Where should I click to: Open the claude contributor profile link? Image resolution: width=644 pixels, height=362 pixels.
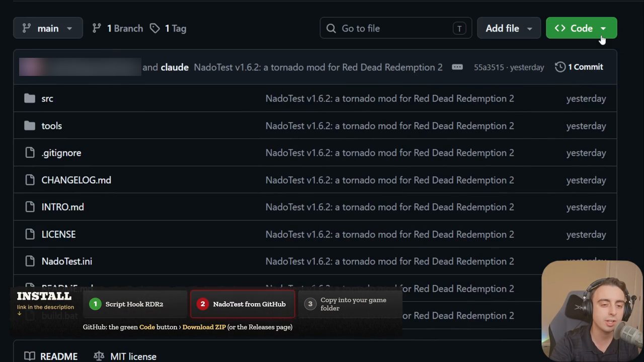coord(175,67)
